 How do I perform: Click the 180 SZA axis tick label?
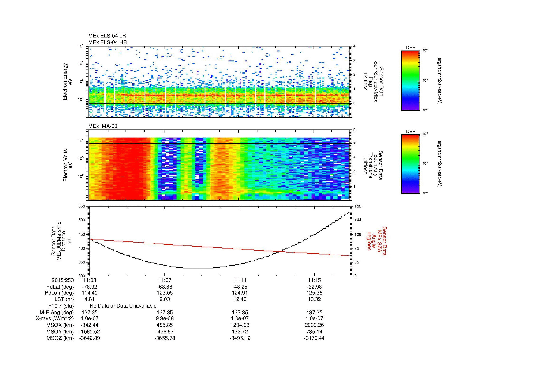click(357, 206)
